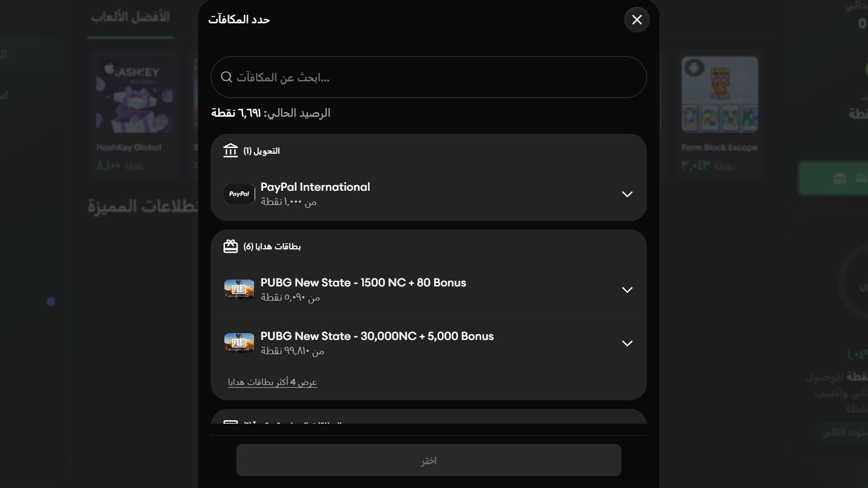868x488 pixels.
Task: Expand the PayPal International reward options
Action: coord(627,194)
